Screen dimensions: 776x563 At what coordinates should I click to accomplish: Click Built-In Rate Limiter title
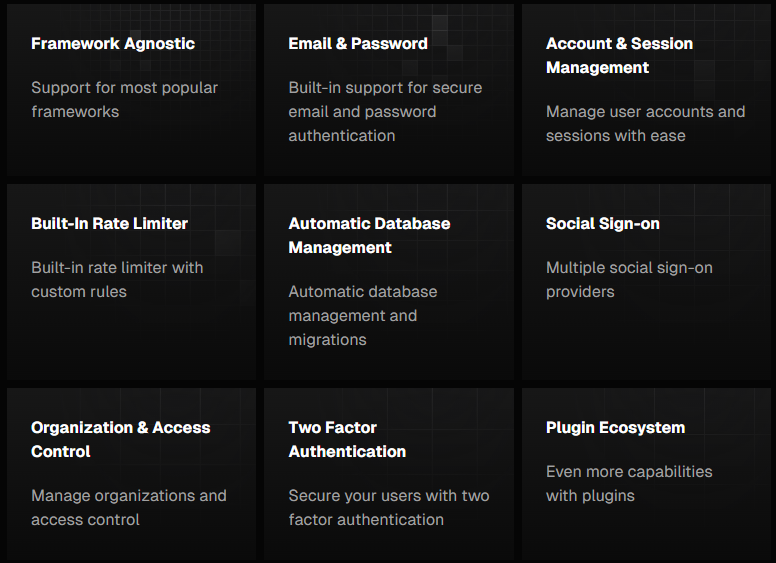109,224
